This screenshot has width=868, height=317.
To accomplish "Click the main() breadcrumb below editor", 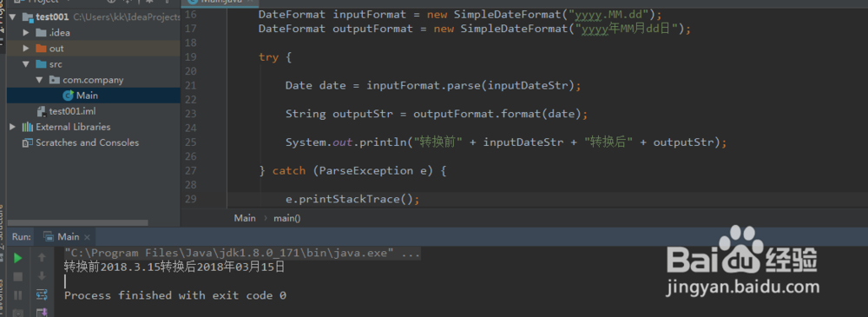I will pos(286,218).
